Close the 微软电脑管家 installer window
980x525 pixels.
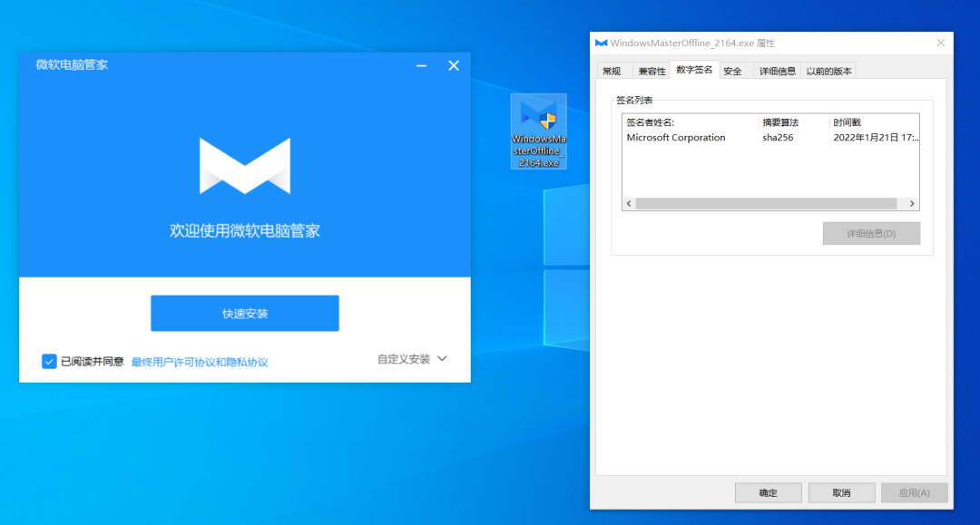pos(454,65)
